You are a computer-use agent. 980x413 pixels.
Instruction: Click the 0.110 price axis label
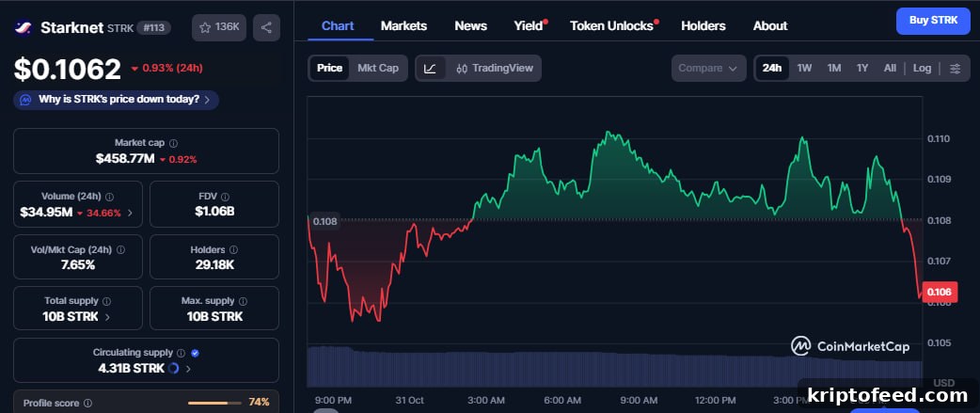pos(938,138)
